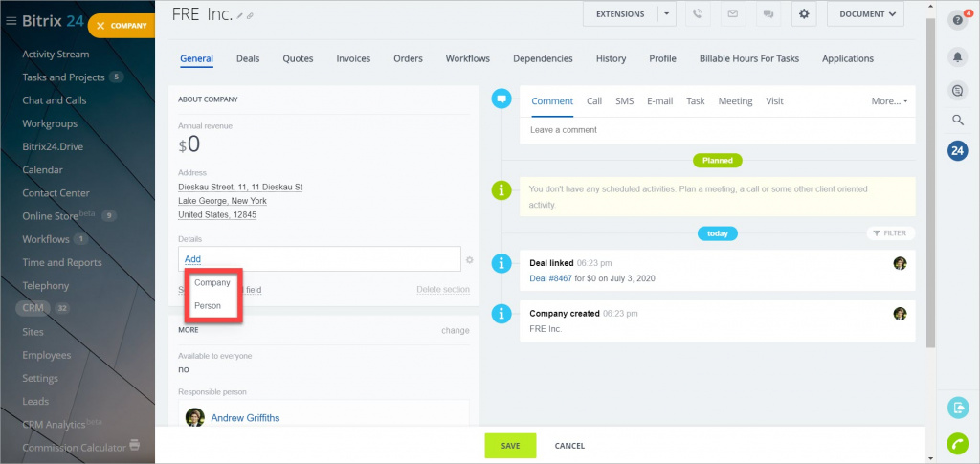Open Andrew Griffiths profile link
Viewport: 980px width, 464px height.
pos(245,418)
